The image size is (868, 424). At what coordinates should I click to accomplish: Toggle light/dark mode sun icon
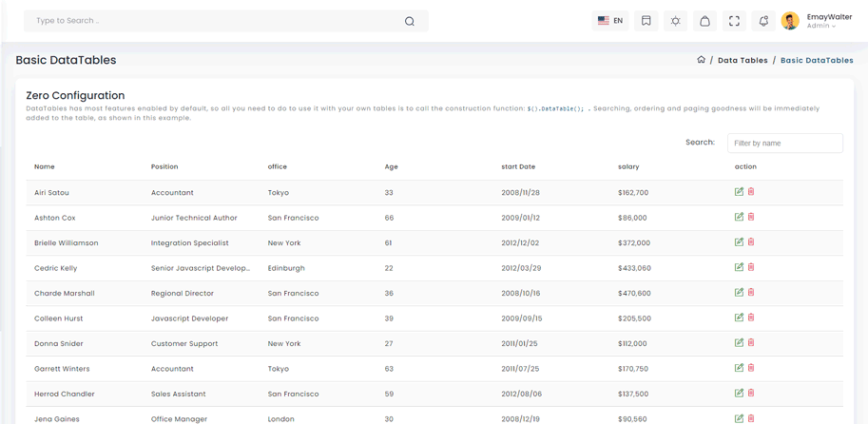676,21
